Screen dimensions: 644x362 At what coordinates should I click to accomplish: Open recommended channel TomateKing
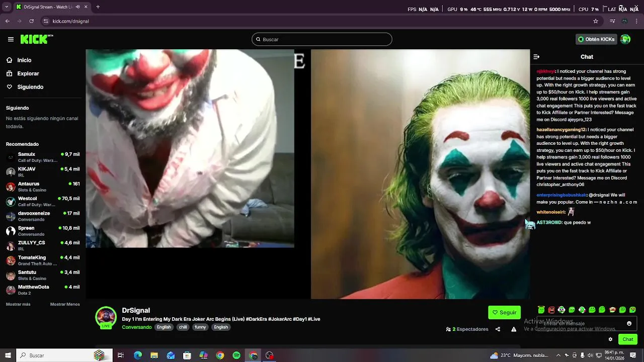tap(43, 260)
